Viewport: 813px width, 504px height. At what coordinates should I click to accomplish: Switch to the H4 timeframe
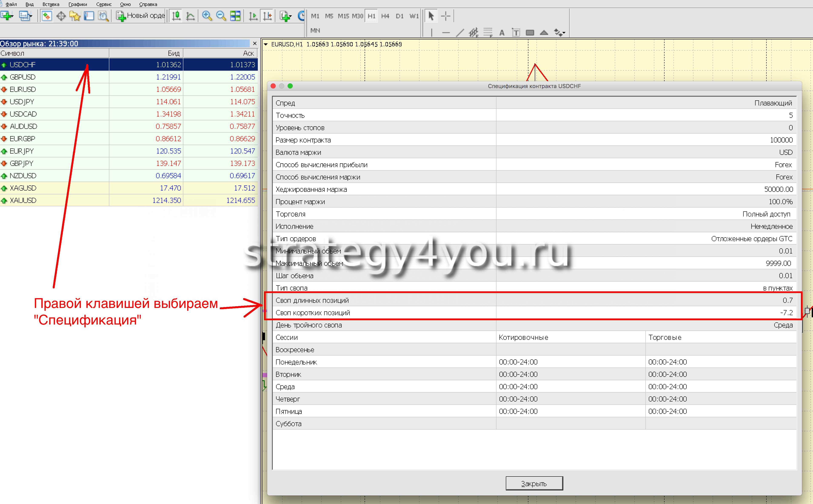385,16
